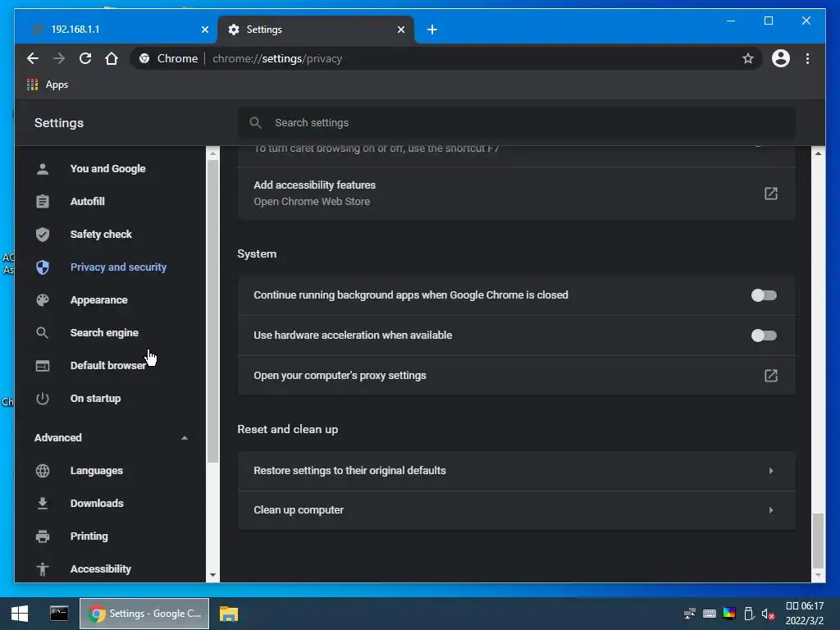The width and height of the screenshot is (840, 630).
Task: Click the person icon beside You and Google
Action: click(43, 169)
